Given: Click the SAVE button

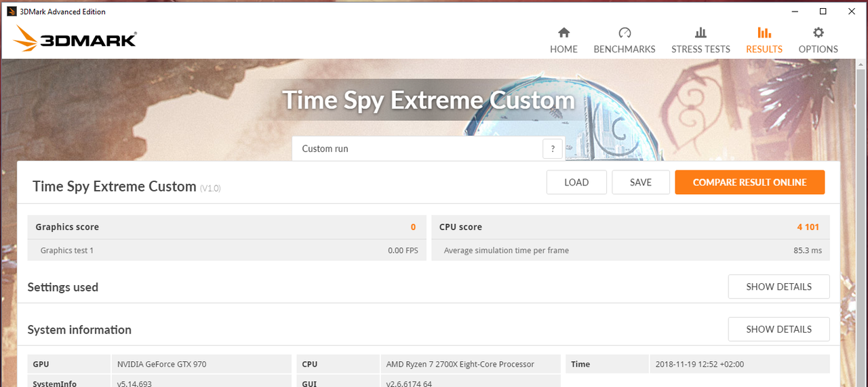Looking at the screenshot, I should tap(641, 182).
